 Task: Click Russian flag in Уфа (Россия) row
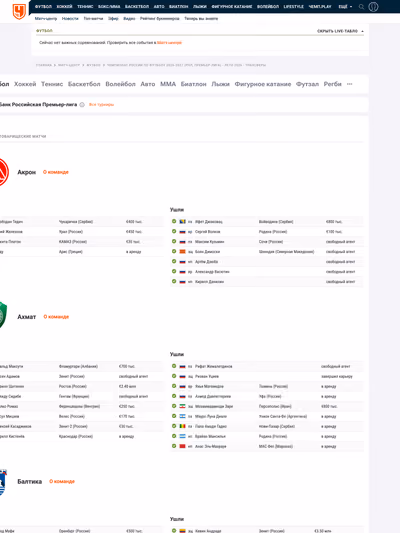pyautogui.click(x=182, y=396)
